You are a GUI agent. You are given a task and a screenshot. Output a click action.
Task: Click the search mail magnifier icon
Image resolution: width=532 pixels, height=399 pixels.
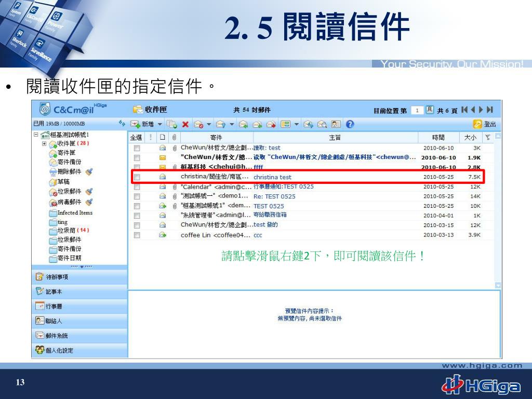tap(322, 124)
